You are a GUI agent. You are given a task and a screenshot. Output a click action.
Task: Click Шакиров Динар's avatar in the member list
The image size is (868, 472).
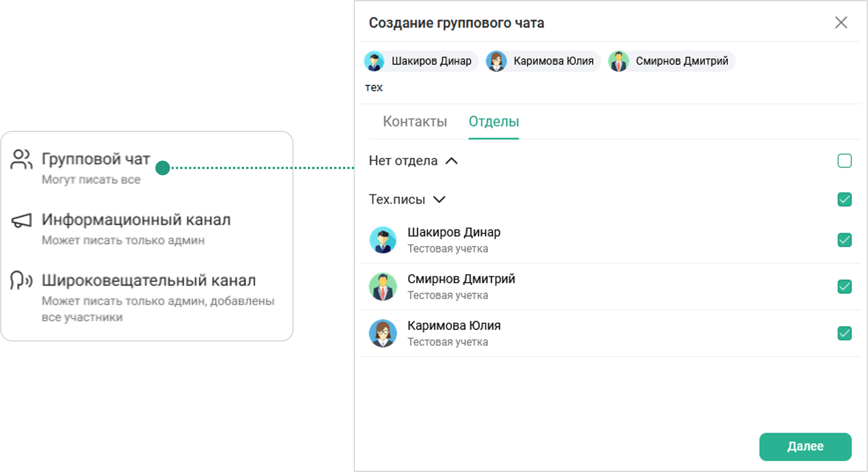pyautogui.click(x=383, y=240)
